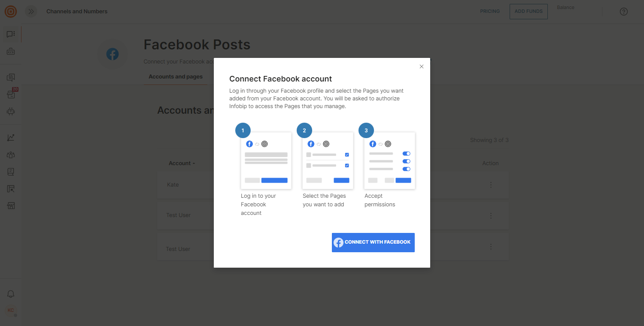Click lower checkbox in step 2 illustration
This screenshot has width=644, height=326.
pos(347,165)
